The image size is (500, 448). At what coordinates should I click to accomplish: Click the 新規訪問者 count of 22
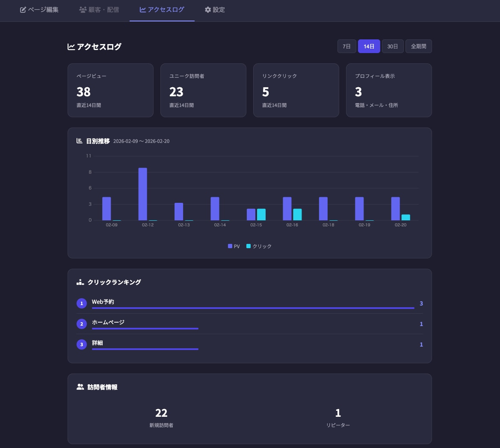coord(161,413)
